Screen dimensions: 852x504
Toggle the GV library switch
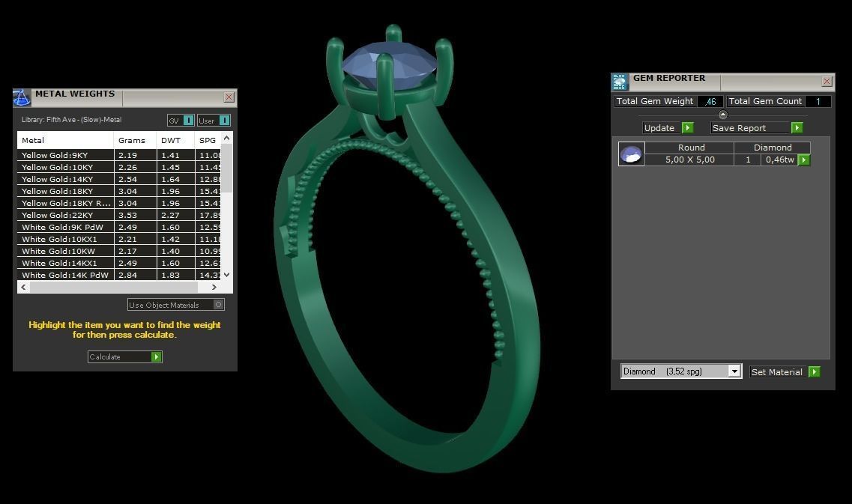click(188, 120)
